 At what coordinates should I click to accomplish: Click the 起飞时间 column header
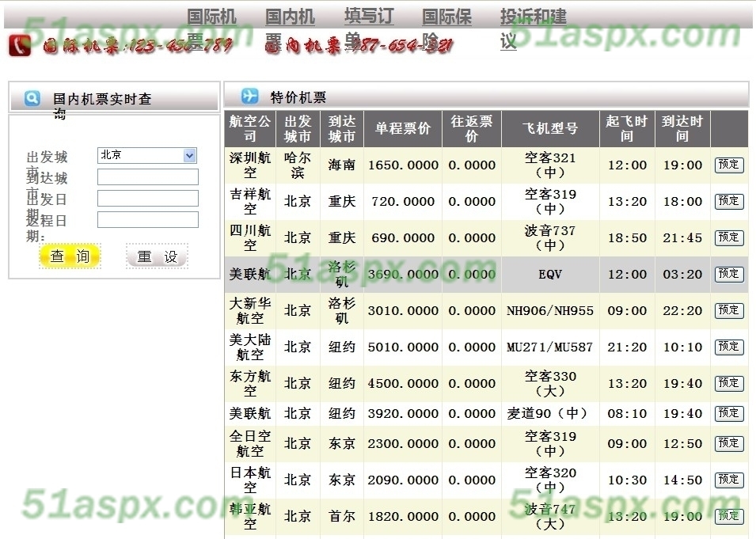[x=627, y=128]
